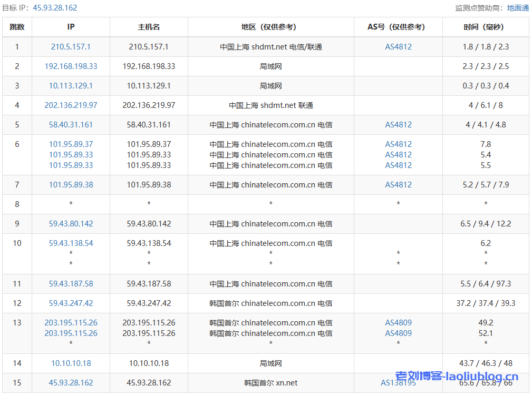
Task: Open the 地面通 sponsor link
Action: click(x=518, y=8)
